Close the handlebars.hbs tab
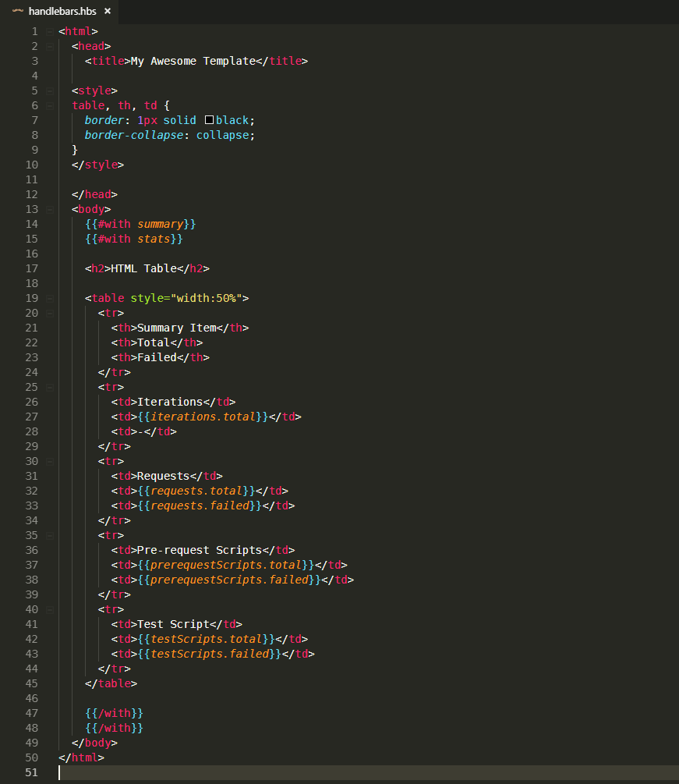679x784 pixels. (108, 12)
